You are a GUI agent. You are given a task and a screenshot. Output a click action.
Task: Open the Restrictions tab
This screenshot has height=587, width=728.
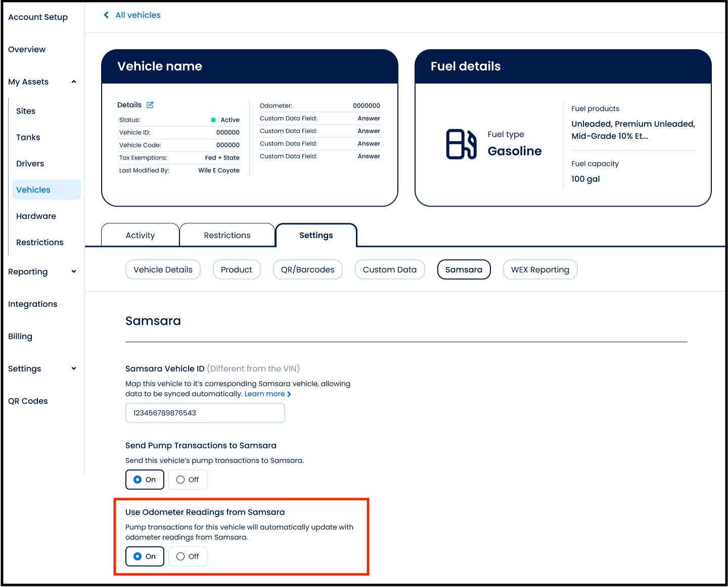pyautogui.click(x=227, y=235)
